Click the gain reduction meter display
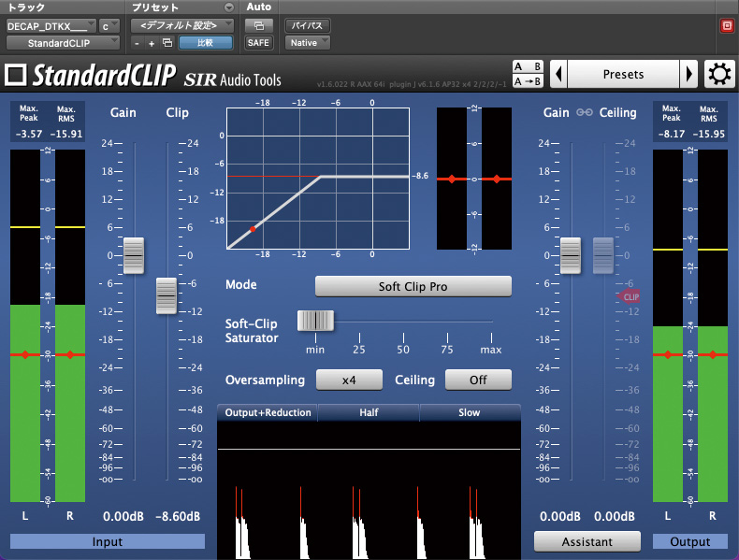The image size is (739, 560). [x=474, y=179]
